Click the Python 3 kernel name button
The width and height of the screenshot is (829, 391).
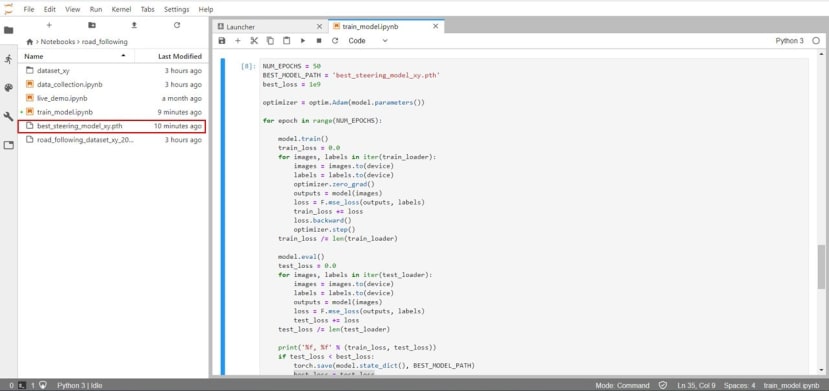pyautogui.click(x=789, y=41)
